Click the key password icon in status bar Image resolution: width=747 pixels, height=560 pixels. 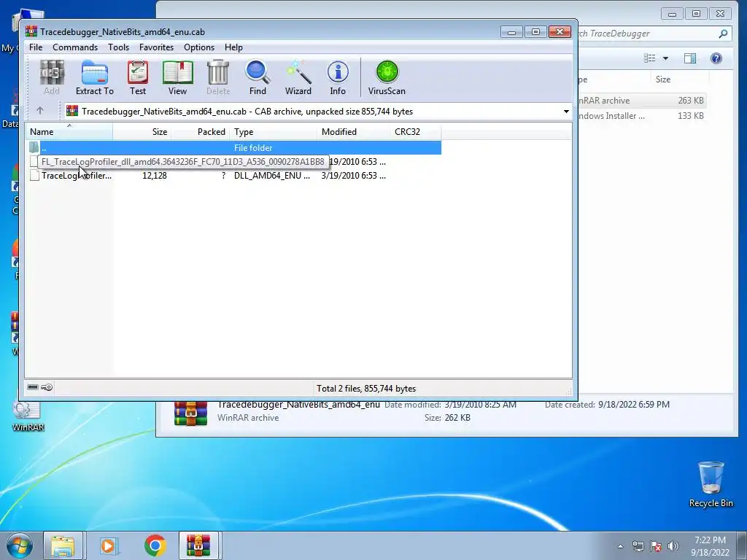click(47, 387)
